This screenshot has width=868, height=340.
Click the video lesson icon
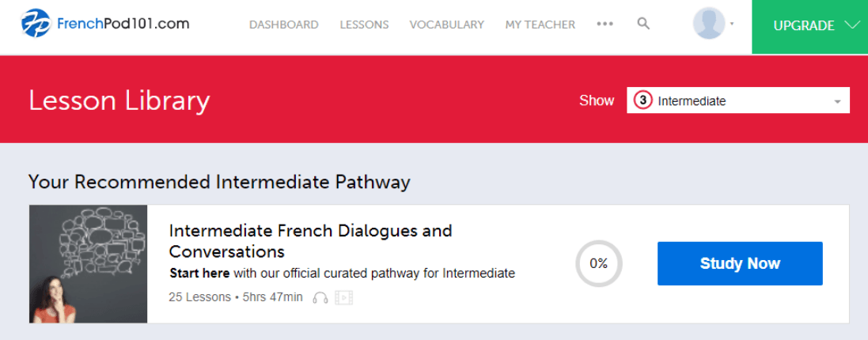click(x=343, y=298)
